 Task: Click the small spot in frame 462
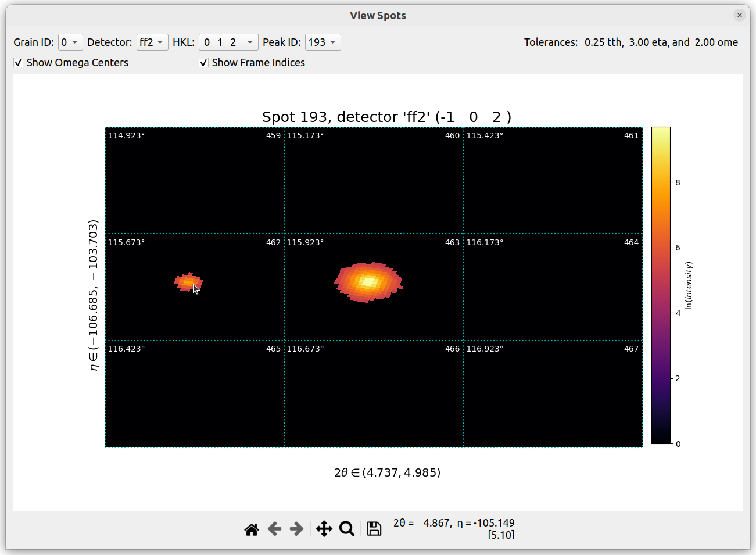188,282
